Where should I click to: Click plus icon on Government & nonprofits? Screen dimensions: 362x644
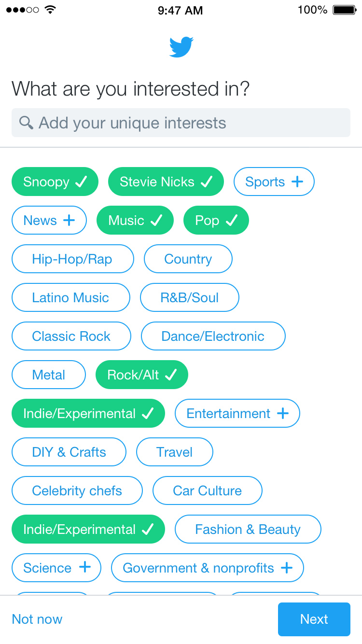[287, 568]
